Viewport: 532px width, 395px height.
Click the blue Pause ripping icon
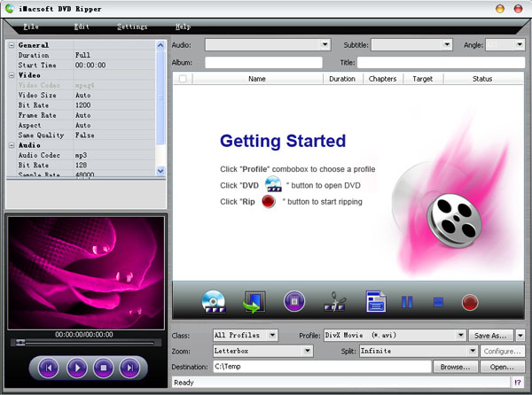407,302
